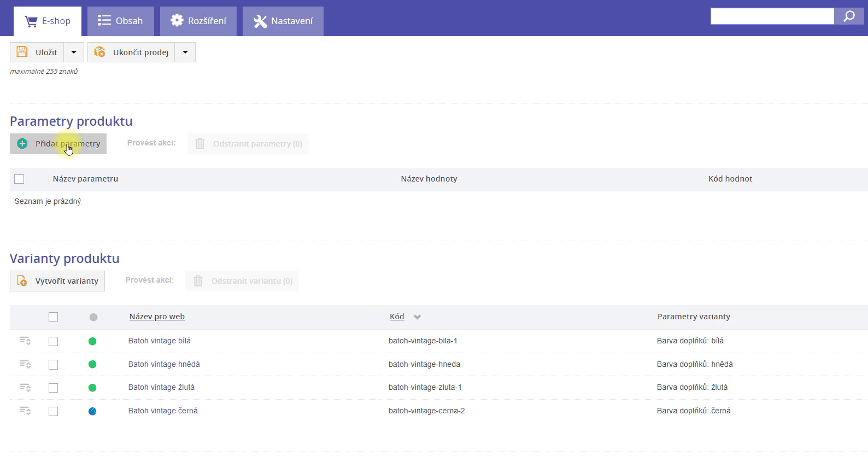Open the Batoh vintage hnědá variant link
The image size is (868, 456).
pos(164,364)
